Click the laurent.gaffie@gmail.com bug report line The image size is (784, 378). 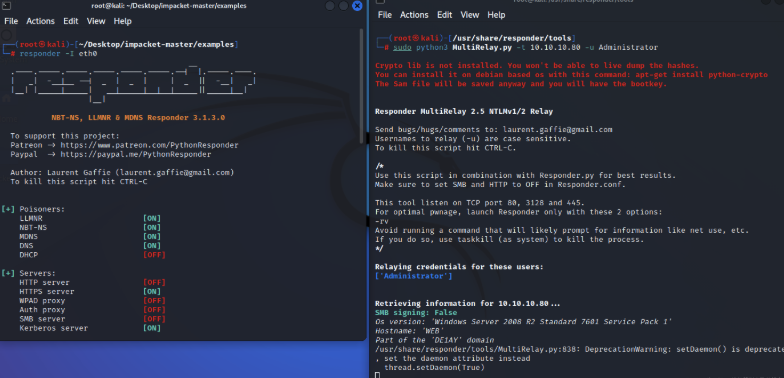tap(494, 130)
